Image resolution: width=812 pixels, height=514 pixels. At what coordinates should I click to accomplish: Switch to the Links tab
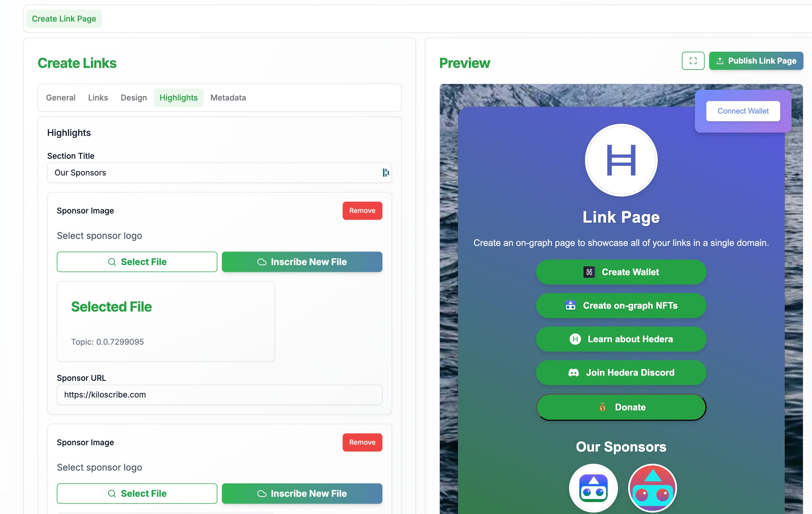pos(98,98)
